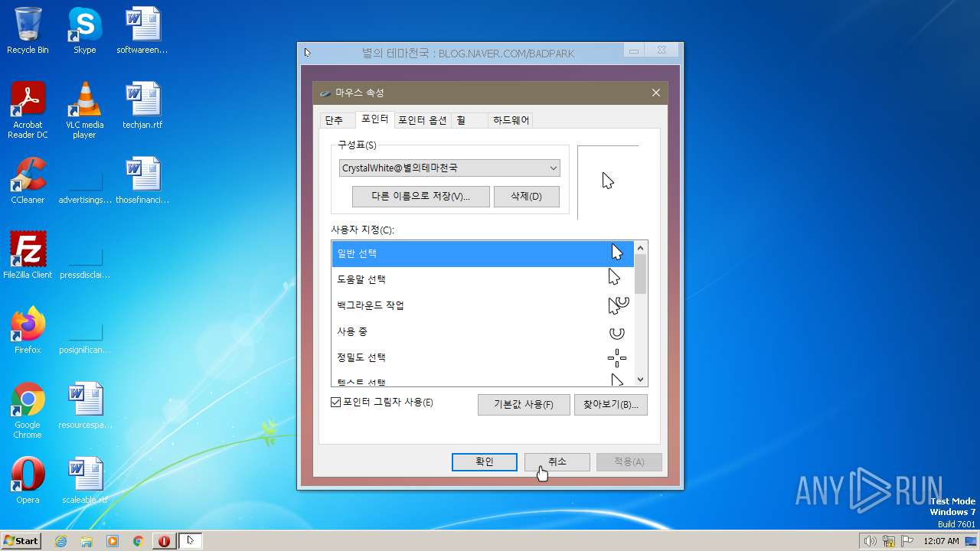
Task: Launch Opera browser shortcut
Action: 28,480
